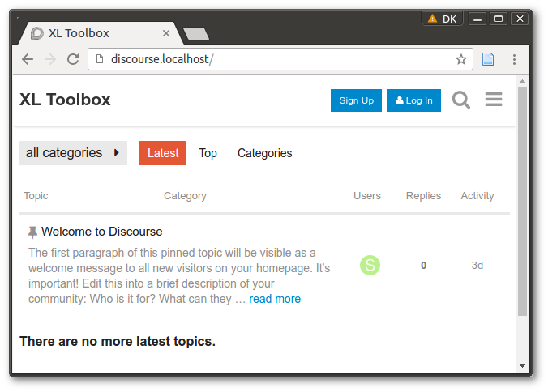Click the blue document extension icon
Viewport: 548px width, 392px height.
pos(487,59)
